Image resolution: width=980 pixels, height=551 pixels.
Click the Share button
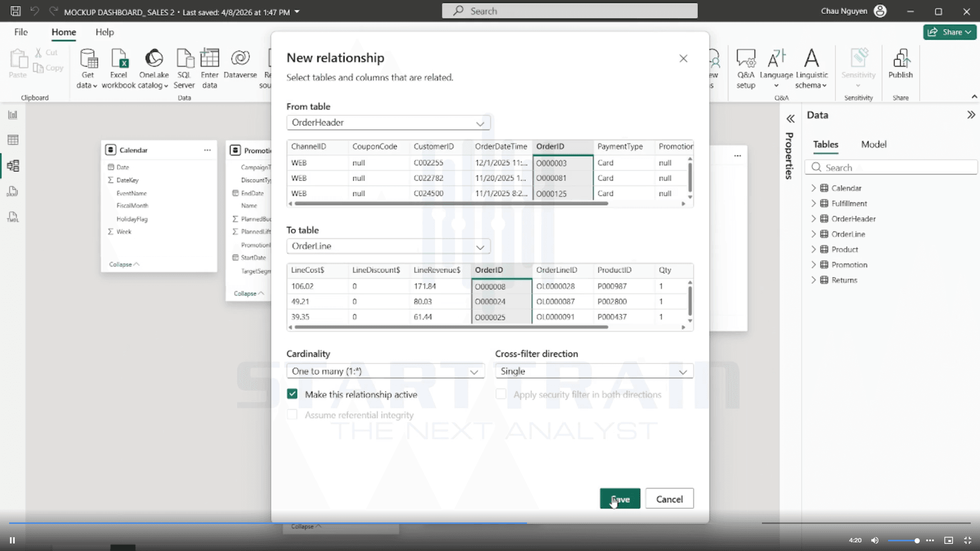tap(949, 32)
